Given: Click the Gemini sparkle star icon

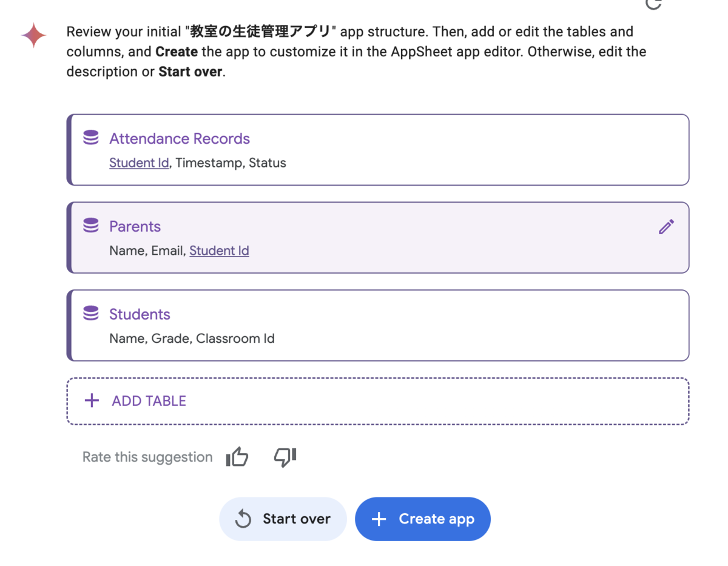Looking at the screenshot, I should tap(34, 36).
